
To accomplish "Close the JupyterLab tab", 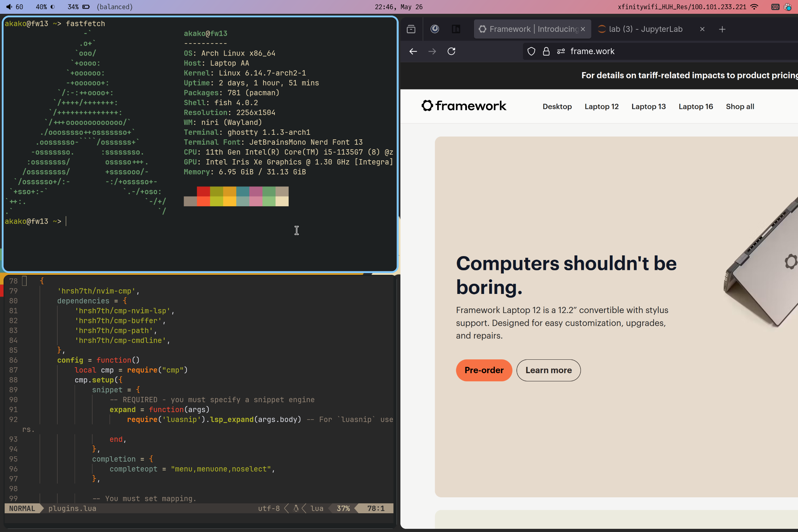I will pos(702,29).
